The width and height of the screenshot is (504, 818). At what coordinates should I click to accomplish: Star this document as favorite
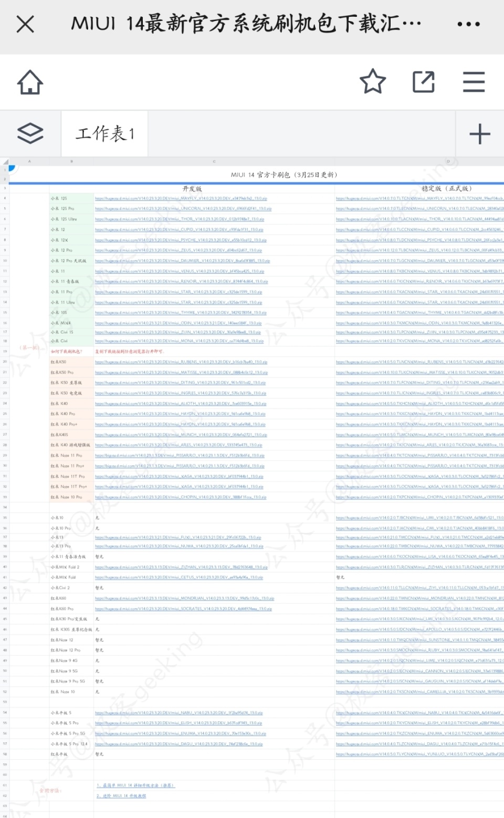(373, 81)
